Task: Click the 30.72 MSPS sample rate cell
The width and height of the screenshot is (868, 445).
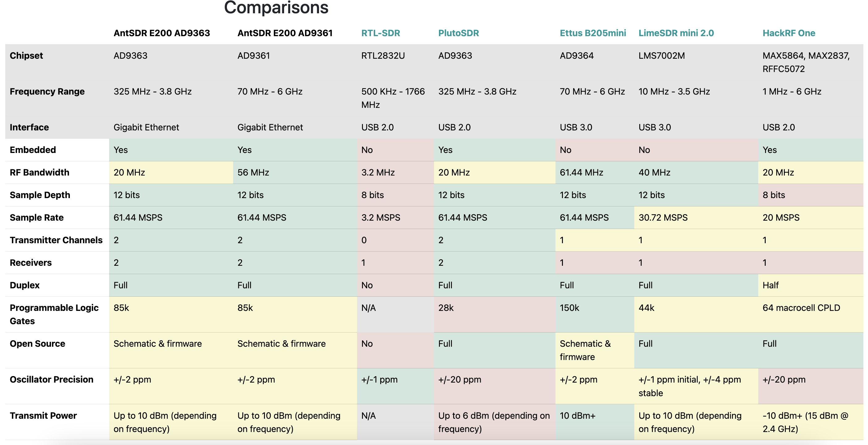Action: (663, 218)
